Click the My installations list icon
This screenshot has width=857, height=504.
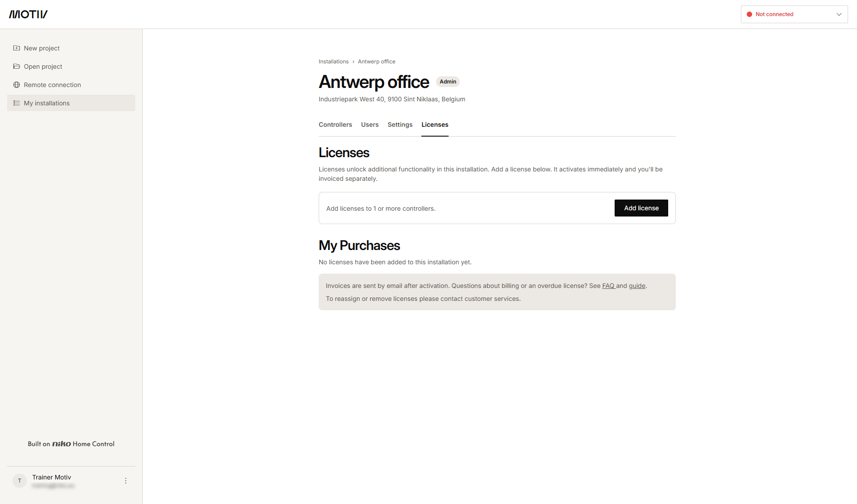(x=17, y=103)
